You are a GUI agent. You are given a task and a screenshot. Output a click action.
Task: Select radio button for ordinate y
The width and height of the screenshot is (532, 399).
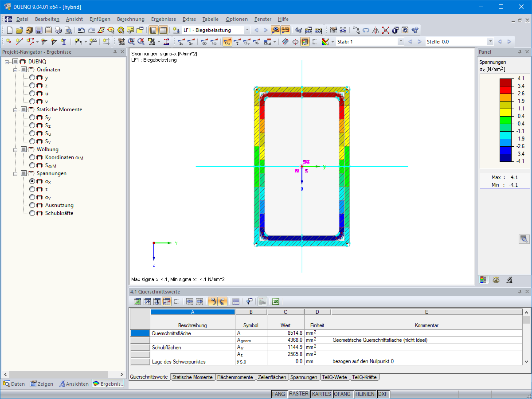pos(32,78)
